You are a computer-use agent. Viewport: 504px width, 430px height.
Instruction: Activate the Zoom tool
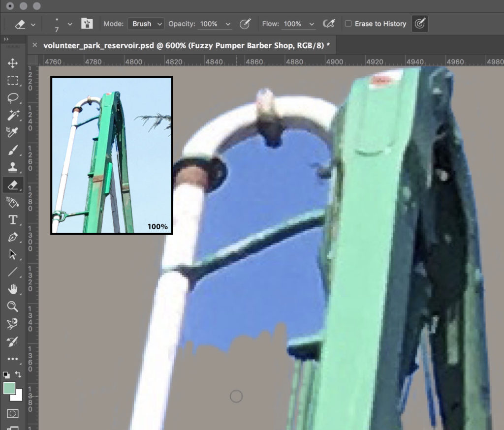pos(13,307)
